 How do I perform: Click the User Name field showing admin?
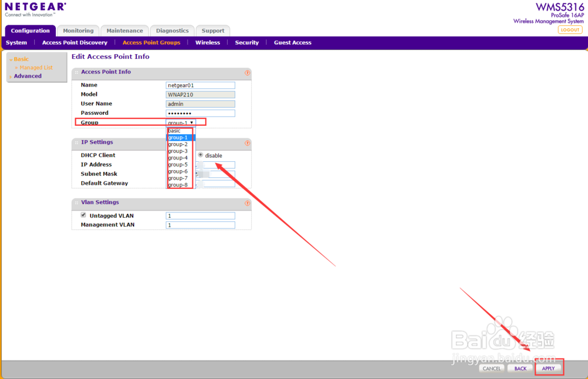click(201, 104)
